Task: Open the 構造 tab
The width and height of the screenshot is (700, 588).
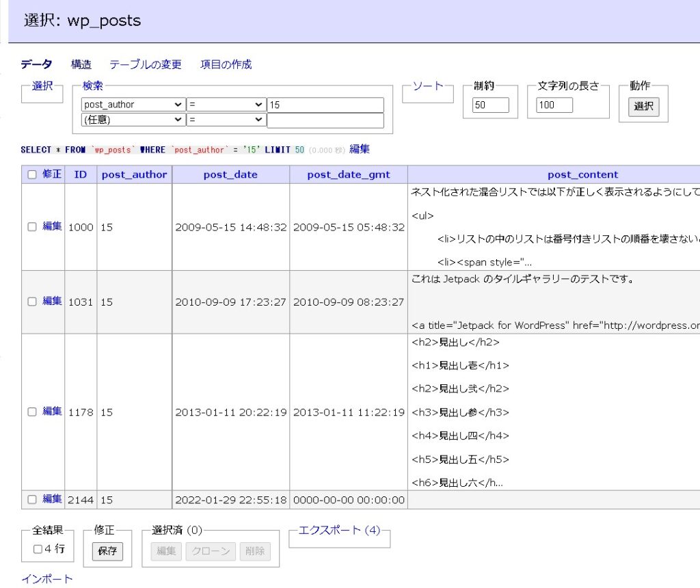Action: (x=81, y=64)
